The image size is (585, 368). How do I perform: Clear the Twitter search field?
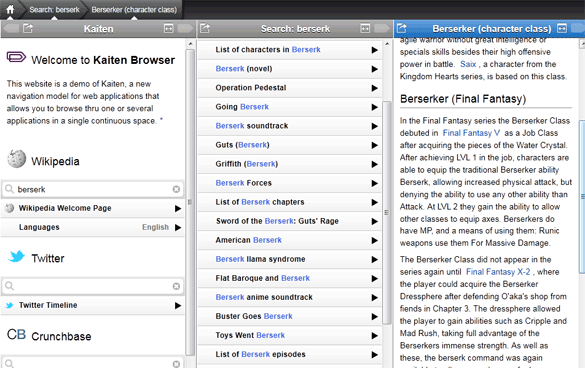[x=176, y=286]
